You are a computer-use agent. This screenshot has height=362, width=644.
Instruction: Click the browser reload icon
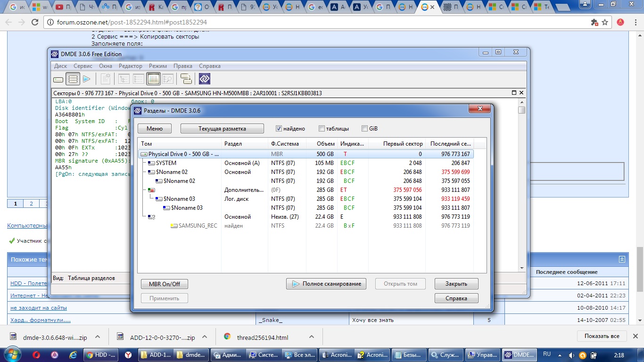[35, 22]
